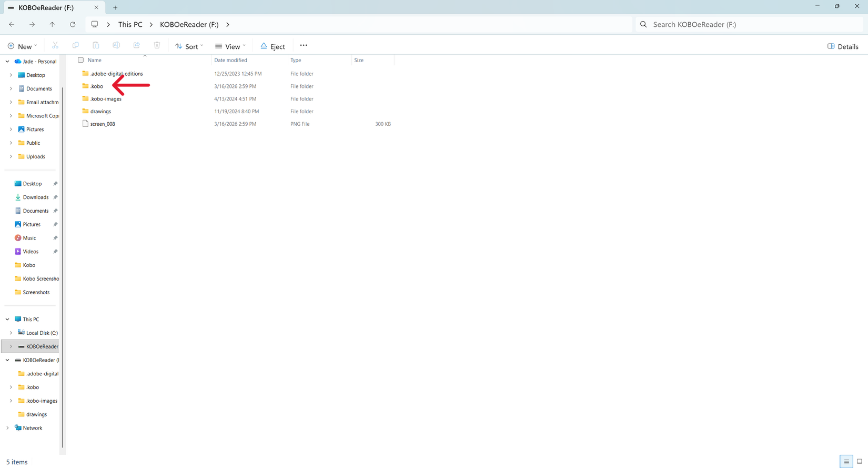The height and width of the screenshot is (468, 868).
Task: Expand the OneDrive Documents tree node
Action: click(x=11, y=88)
